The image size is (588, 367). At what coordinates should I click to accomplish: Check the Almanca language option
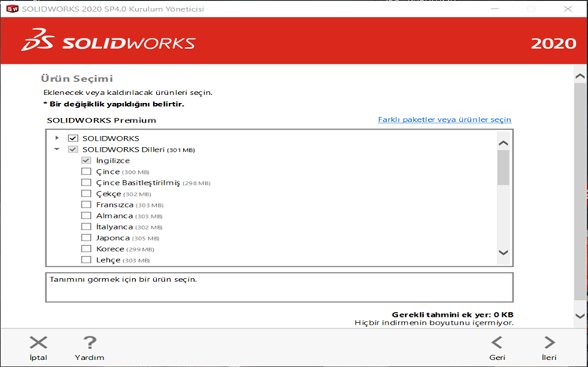[86, 215]
